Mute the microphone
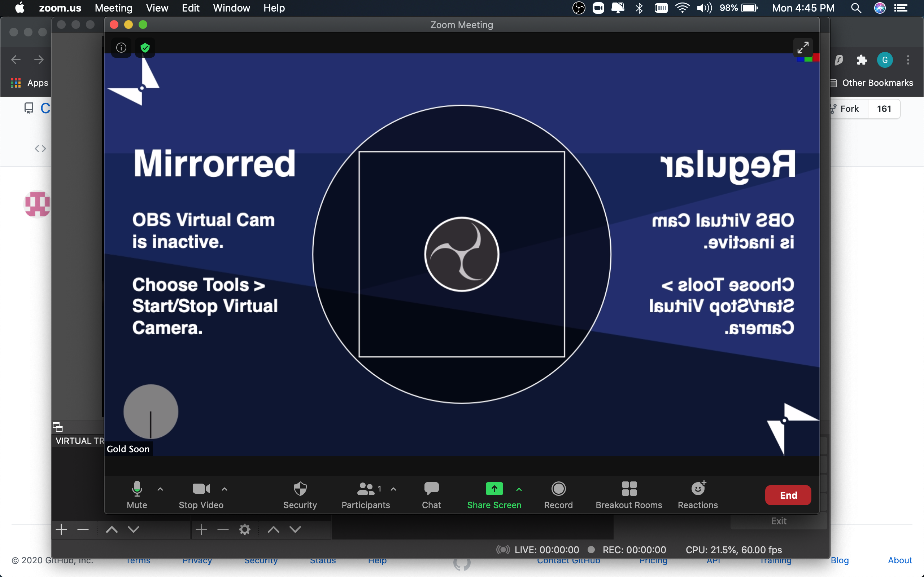Viewport: 924px width, 577px height. (137, 495)
